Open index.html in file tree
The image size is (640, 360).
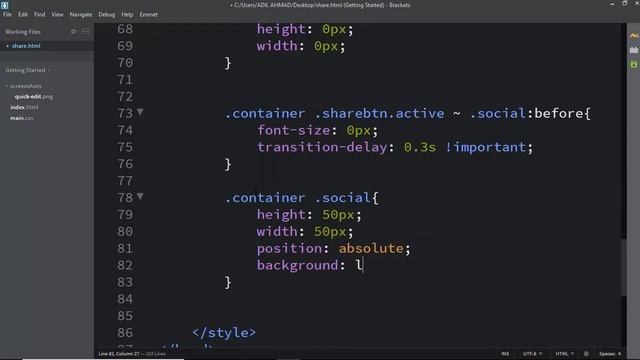24,107
